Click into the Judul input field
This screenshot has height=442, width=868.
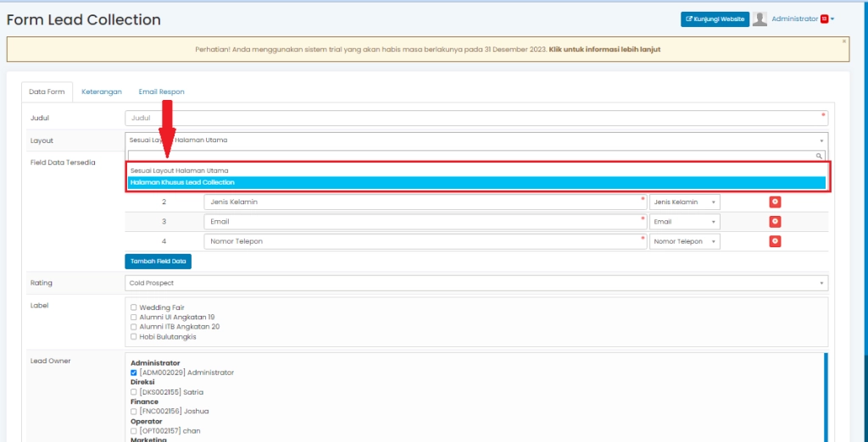click(476, 119)
